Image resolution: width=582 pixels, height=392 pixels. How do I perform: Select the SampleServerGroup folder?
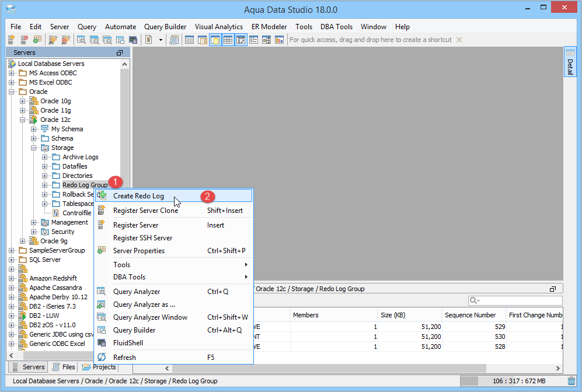tap(57, 250)
